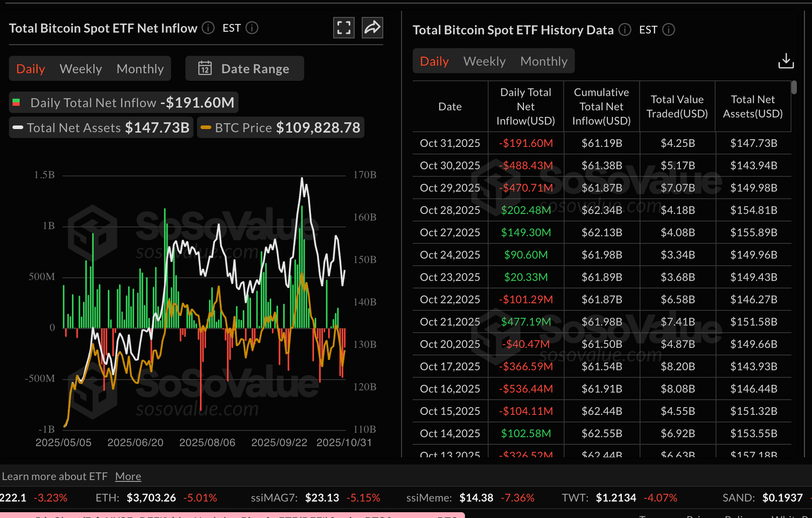Open the Date Range picker
Screen dimensions: 812x518
point(245,69)
